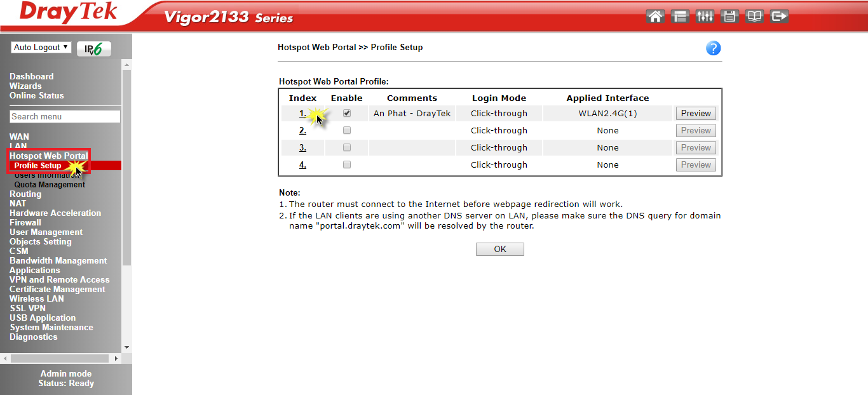Viewport: 868px width, 395px height.
Task: Expand the Bandwidth Management menu
Action: click(58, 260)
